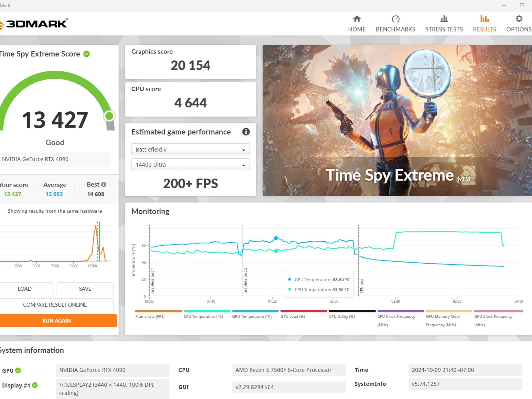Go to the Stress Tests tab label
The width and height of the screenshot is (532, 399).
[444, 29]
